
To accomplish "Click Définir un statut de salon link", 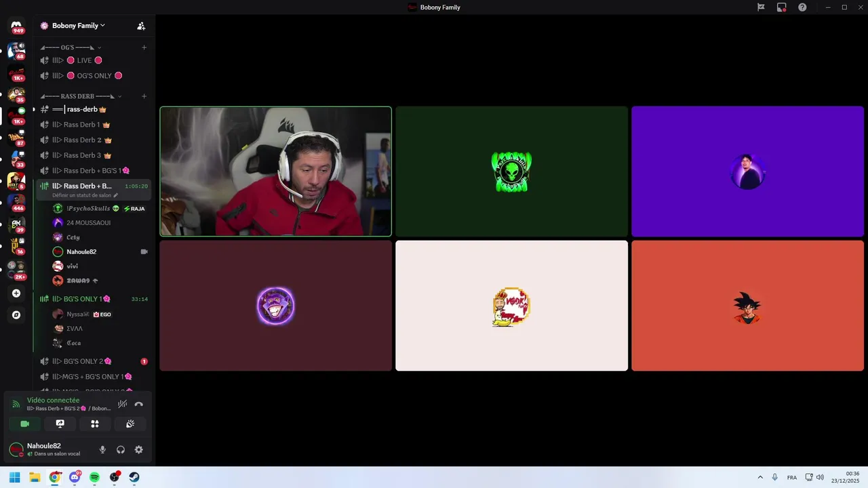I will (x=81, y=195).
